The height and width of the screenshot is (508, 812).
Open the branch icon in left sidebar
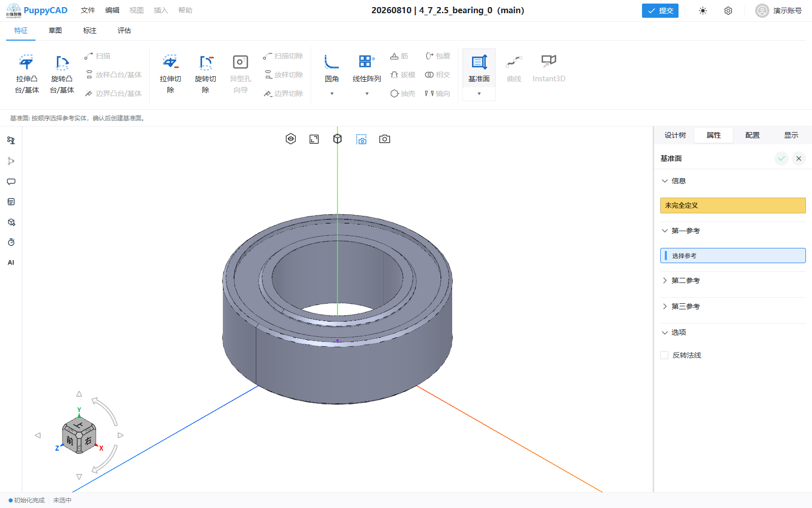coord(11,161)
